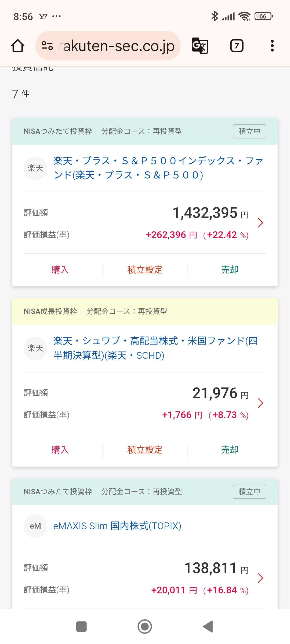This screenshot has width=290, height=644.
Task: Tap the Google Translate icon
Action: coord(200,46)
